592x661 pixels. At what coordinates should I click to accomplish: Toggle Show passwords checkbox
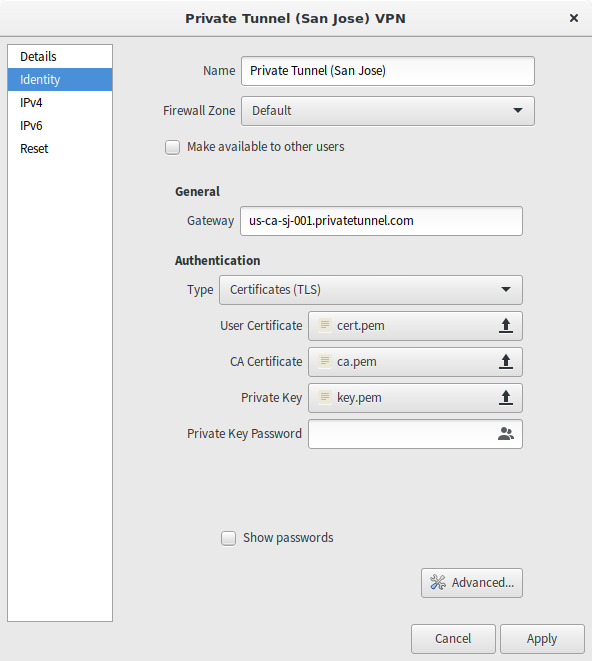click(x=229, y=538)
